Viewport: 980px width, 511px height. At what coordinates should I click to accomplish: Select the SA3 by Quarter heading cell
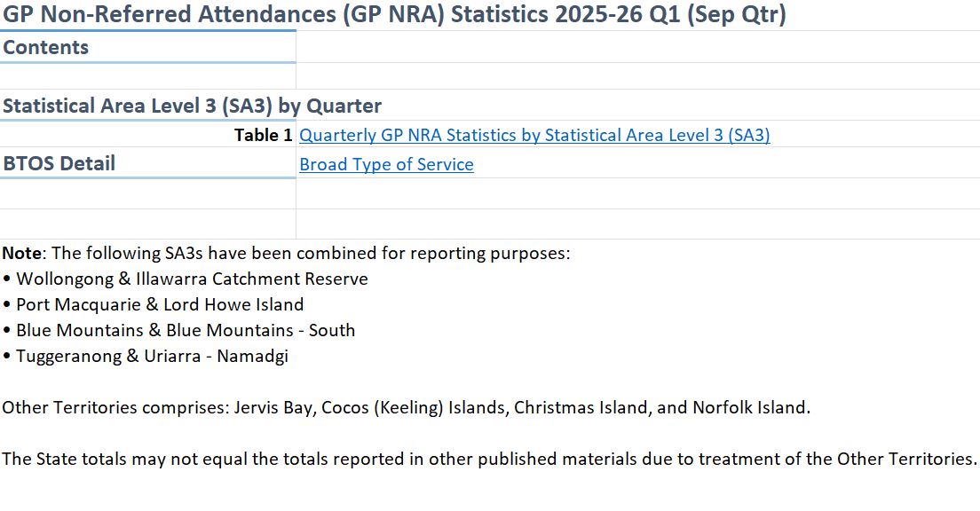(x=192, y=106)
